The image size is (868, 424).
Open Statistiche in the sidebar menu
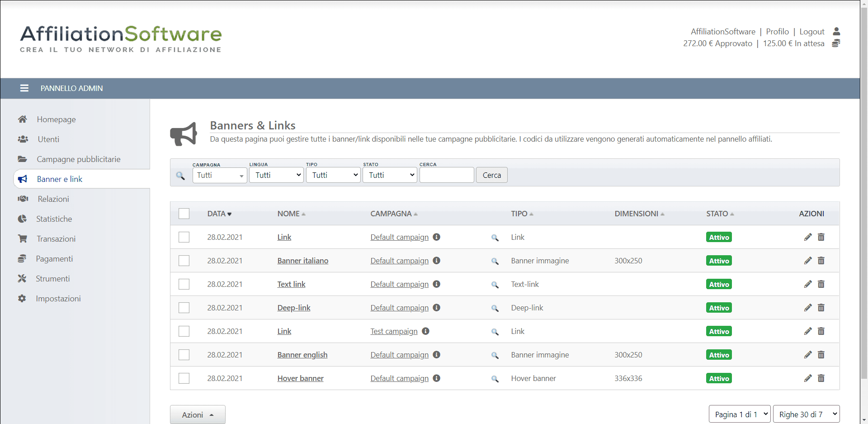(54, 219)
